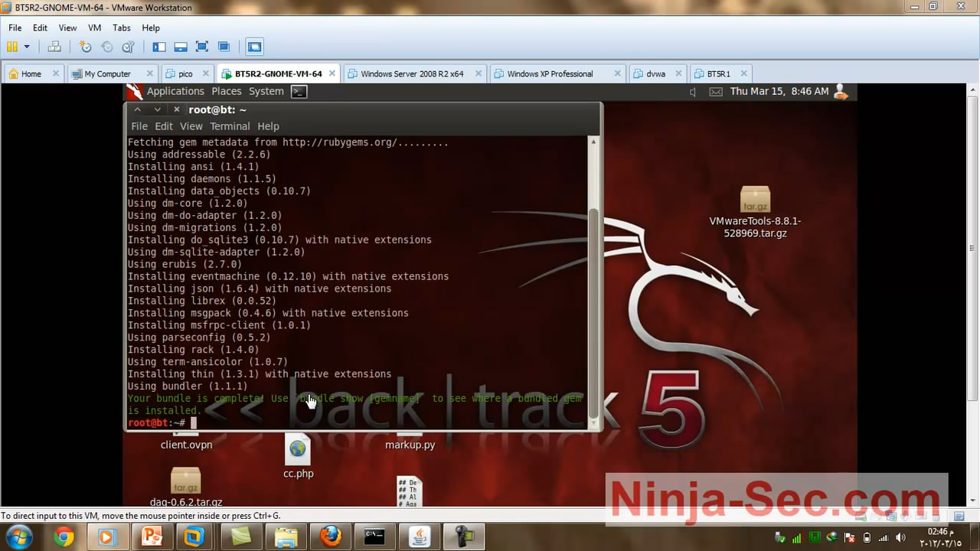Open the power options dropdown arrow beside pause

[27, 47]
